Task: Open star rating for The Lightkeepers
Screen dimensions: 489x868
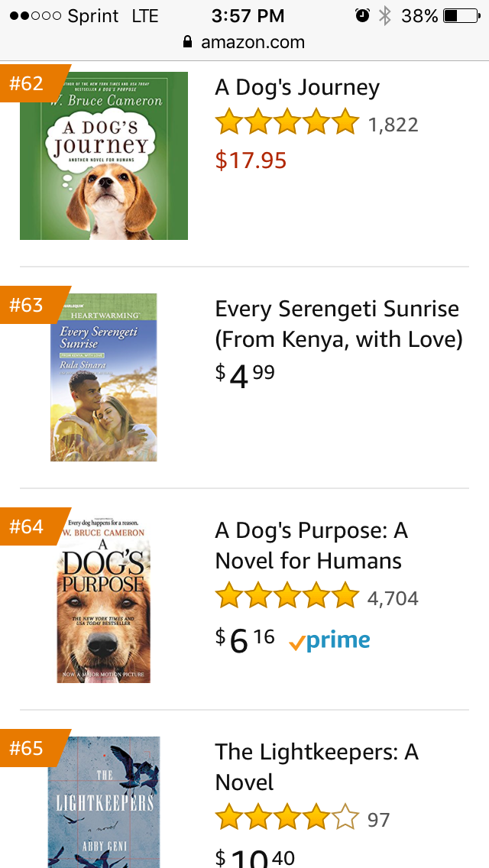Action: pos(287,818)
